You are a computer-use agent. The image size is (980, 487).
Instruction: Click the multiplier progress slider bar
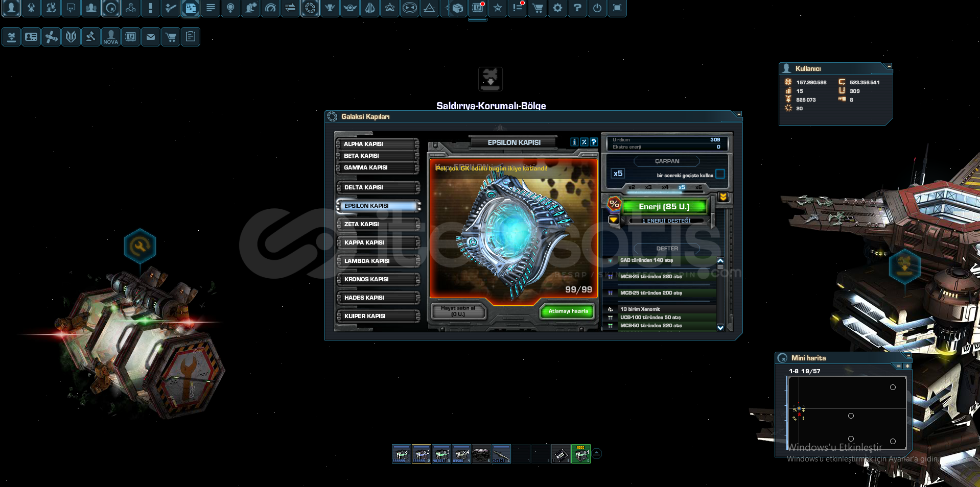click(665, 192)
